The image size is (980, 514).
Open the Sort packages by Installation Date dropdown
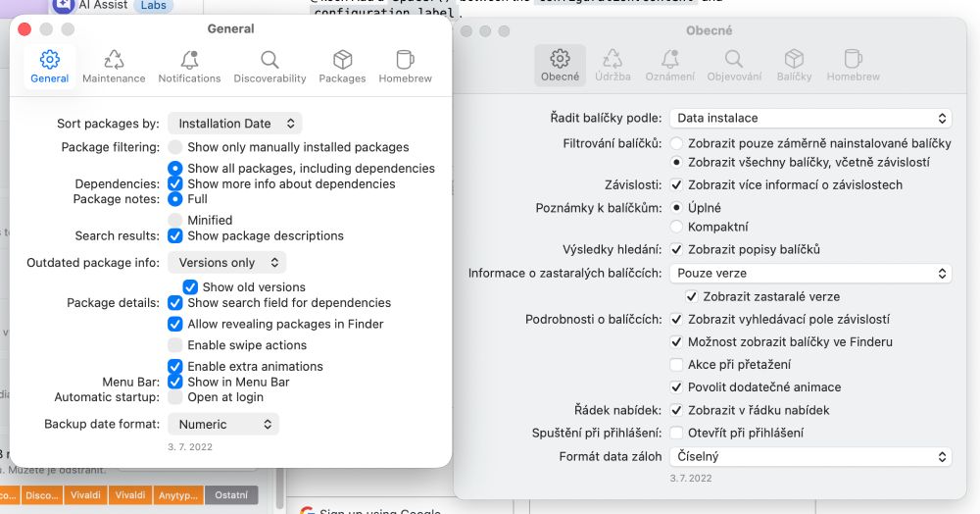235,124
